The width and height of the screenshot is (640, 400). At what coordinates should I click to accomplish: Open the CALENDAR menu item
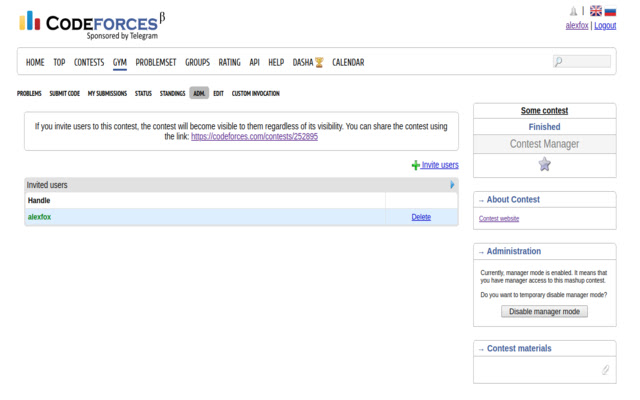[348, 62]
